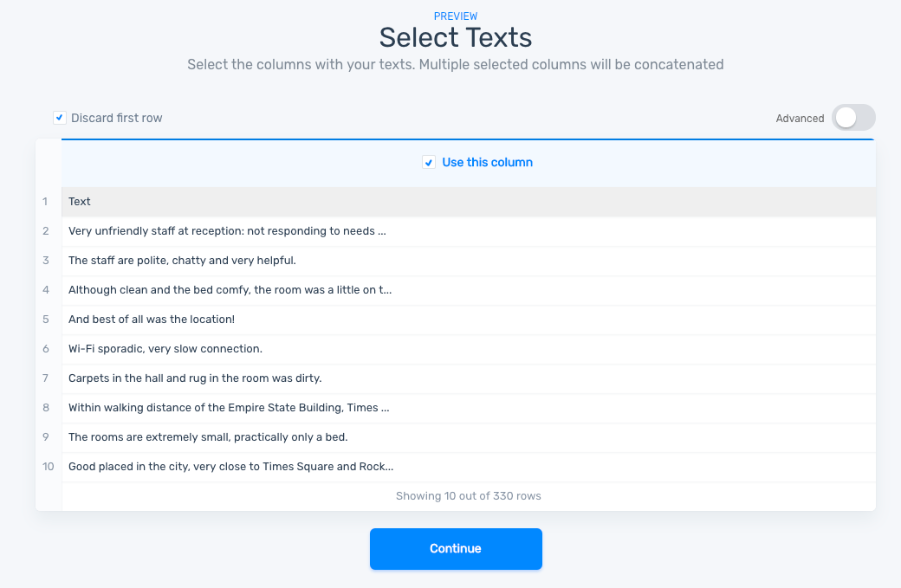Image resolution: width=901 pixels, height=588 pixels.
Task: Uncheck the Use this column checkbox
Action: (429, 163)
